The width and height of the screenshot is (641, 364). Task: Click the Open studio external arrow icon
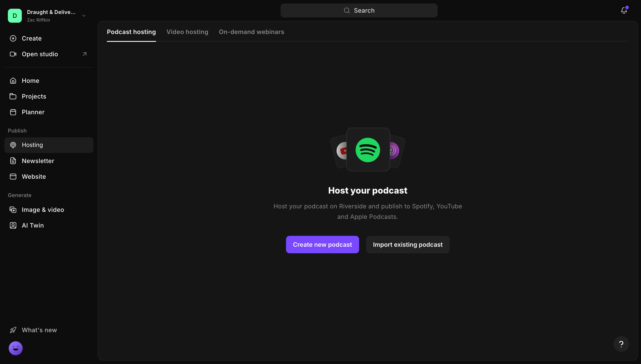[85, 54]
